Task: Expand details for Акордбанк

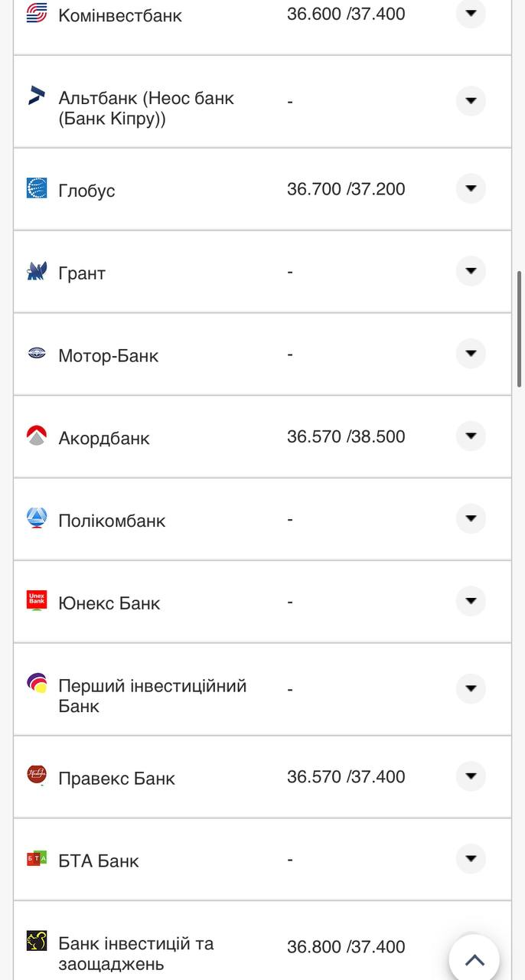Action: pyautogui.click(x=471, y=435)
